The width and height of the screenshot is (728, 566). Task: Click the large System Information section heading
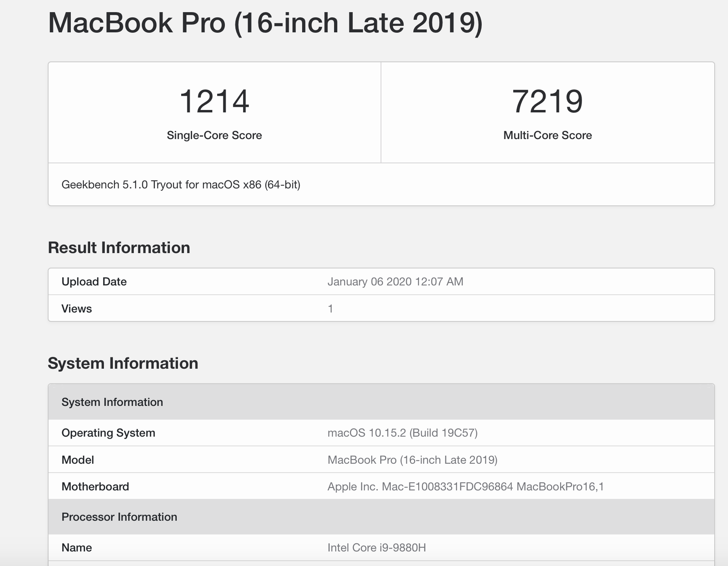[x=123, y=363]
